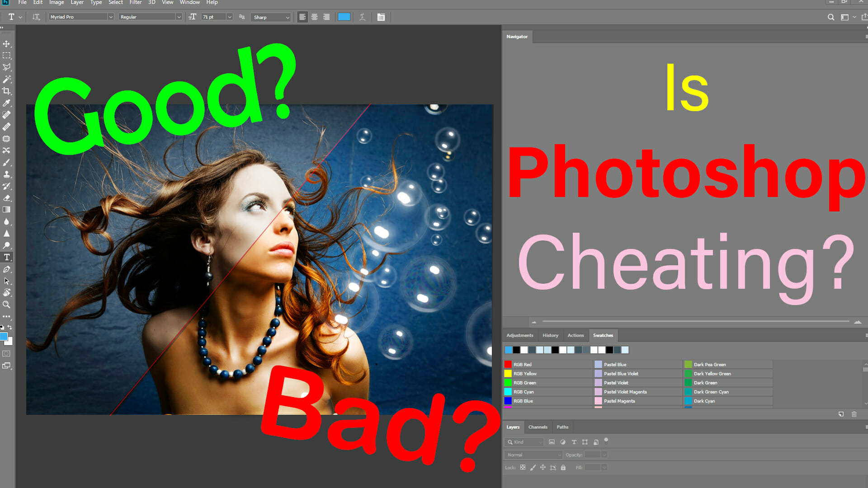Select the Eyedropper tool
The width and height of the screenshot is (868, 488).
click(x=6, y=103)
